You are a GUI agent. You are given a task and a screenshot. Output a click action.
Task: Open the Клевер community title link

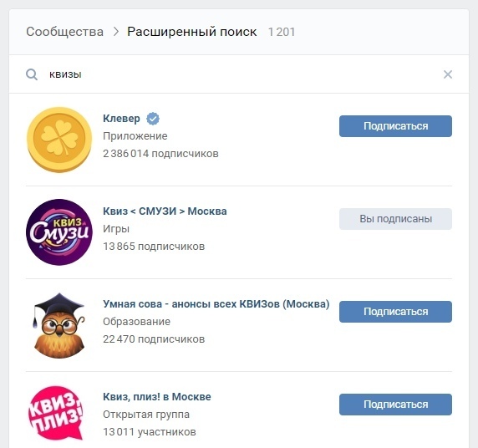pos(121,119)
